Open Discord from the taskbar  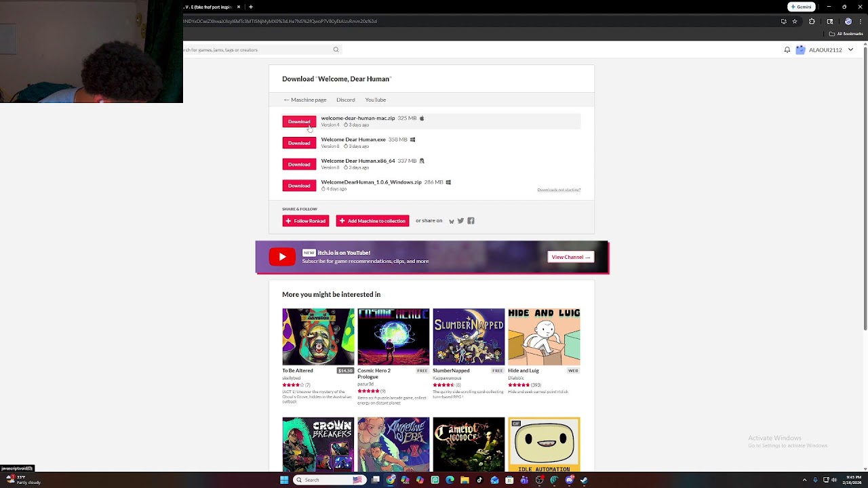(569, 480)
